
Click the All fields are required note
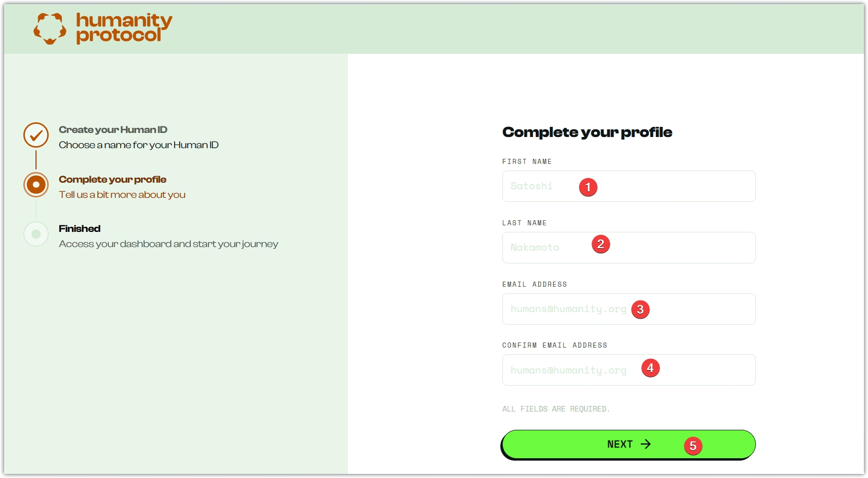tap(555, 409)
